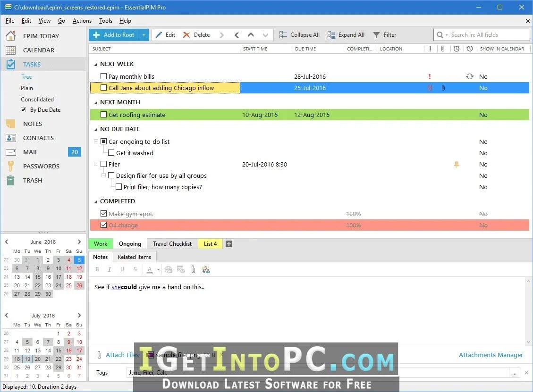Select the Plain tasks view
This screenshot has height=392, width=533.
(x=27, y=88)
